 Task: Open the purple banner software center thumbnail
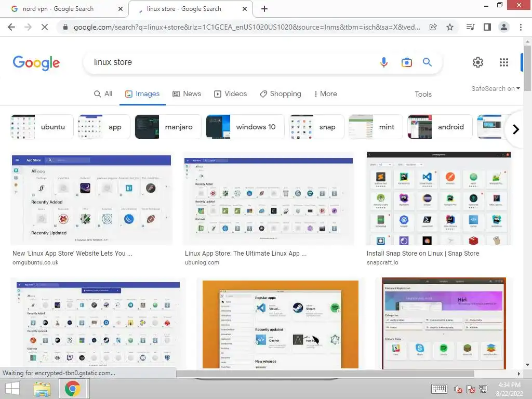coord(444,323)
